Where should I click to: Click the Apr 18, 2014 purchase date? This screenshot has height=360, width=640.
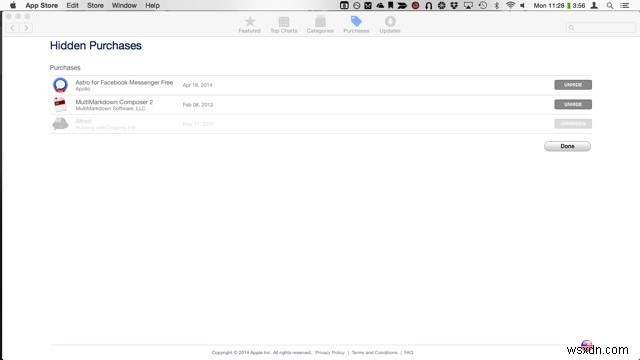pos(198,85)
